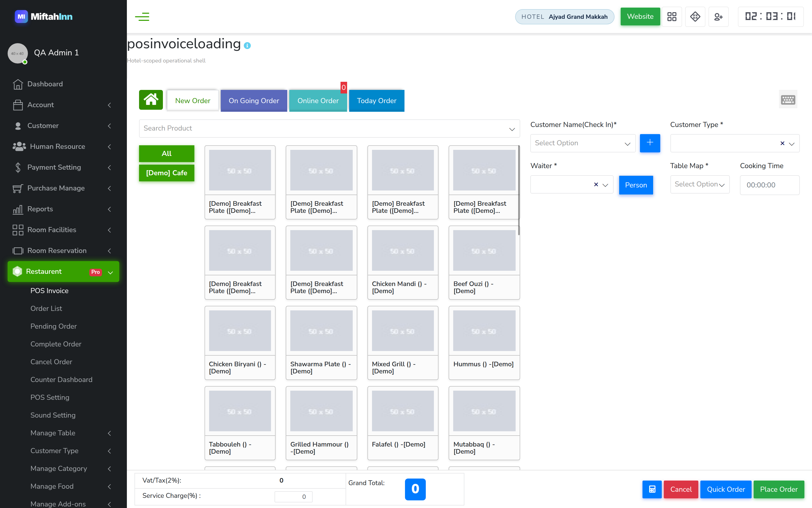Screen dimensions: 812x508
Task: Open the grid apps icon in header
Action: click(672, 17)
